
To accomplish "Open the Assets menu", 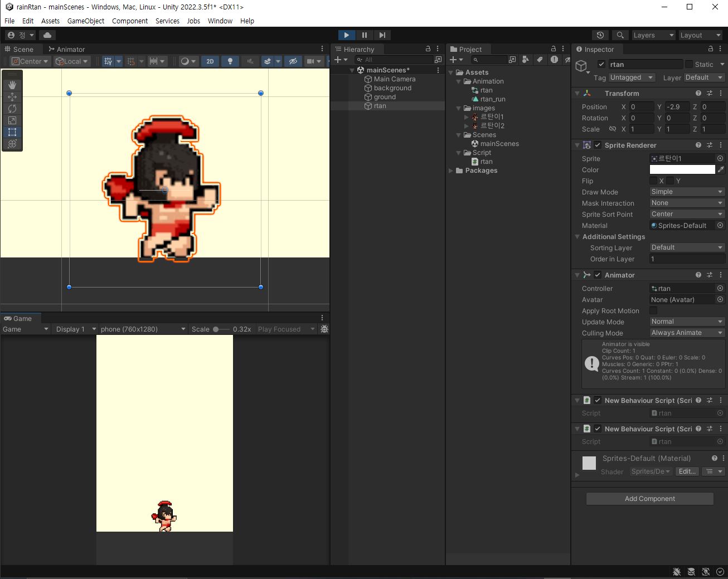I will pyautogui.click(x=50, y=21).
